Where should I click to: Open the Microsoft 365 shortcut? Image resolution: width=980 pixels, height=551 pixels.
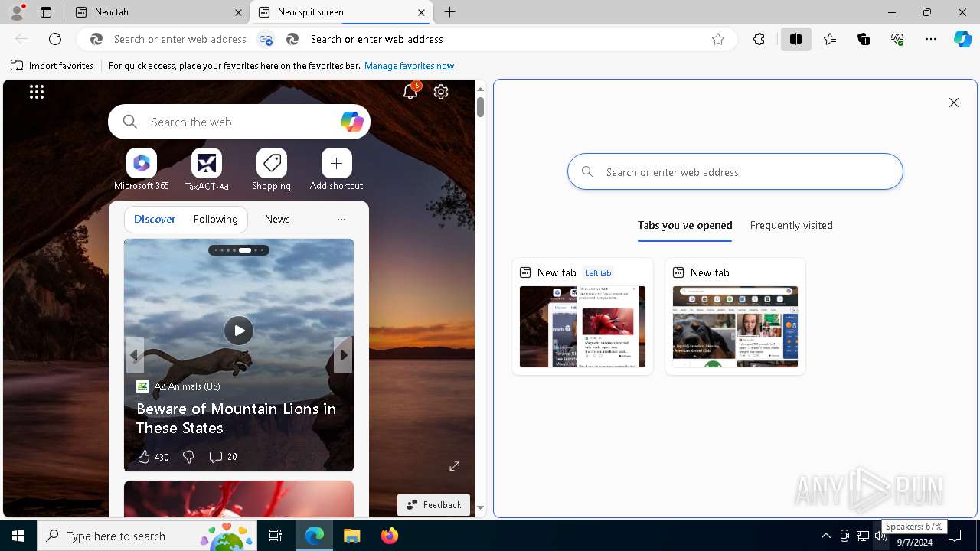point(142,170)
